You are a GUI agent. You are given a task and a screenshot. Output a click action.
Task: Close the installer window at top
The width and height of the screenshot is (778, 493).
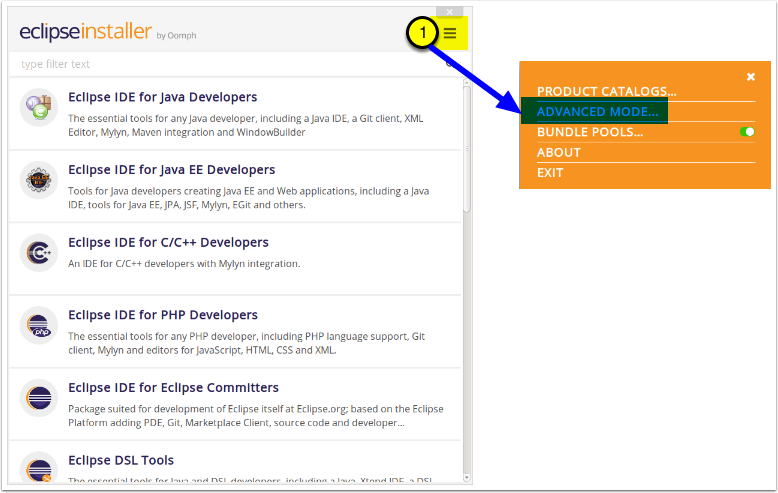tap(450, 12)
